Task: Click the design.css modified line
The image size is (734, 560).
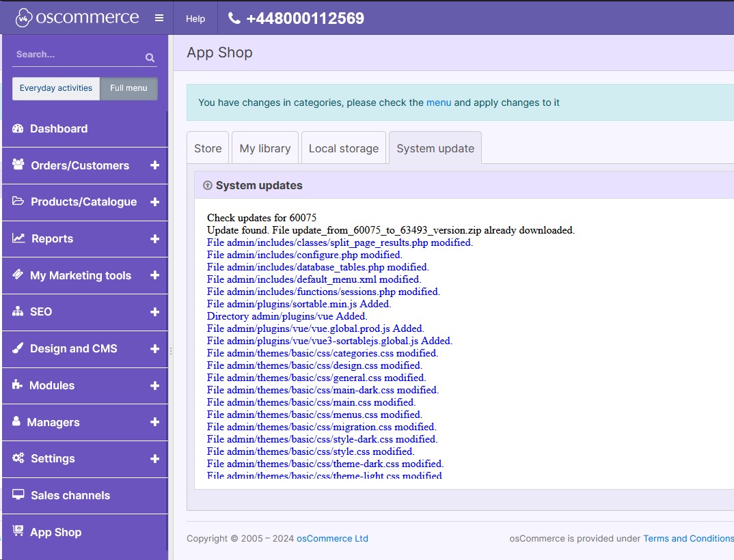Action: click(x=314, y=365)
